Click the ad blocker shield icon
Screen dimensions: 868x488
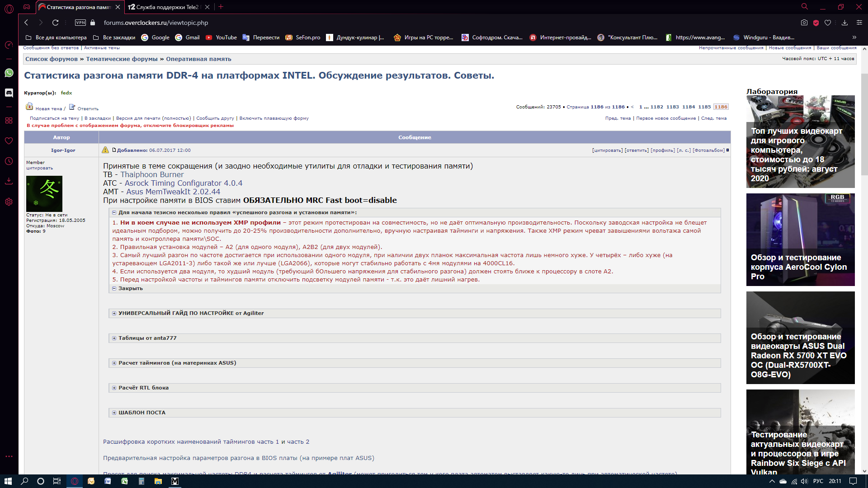pyautogui.click(x=816, y=23)
